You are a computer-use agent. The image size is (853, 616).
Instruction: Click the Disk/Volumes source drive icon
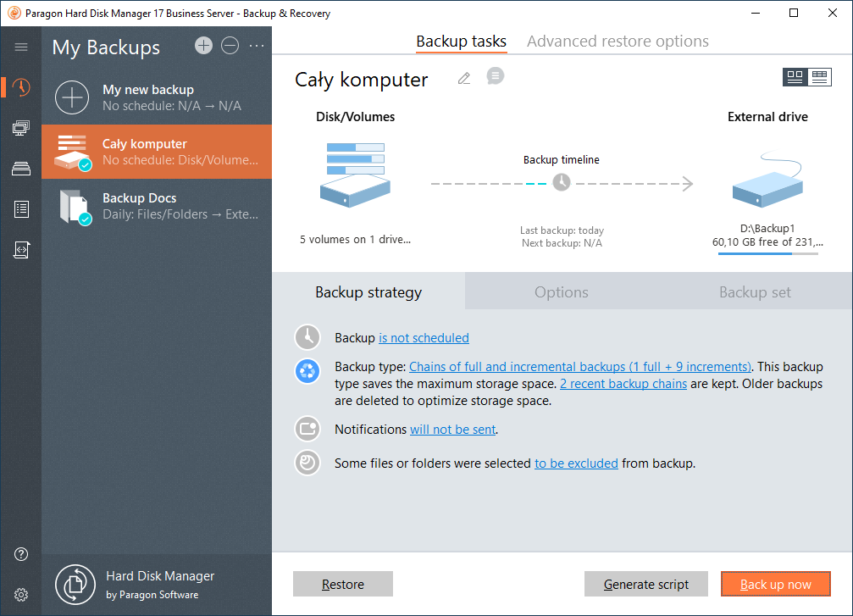point(355,175)
